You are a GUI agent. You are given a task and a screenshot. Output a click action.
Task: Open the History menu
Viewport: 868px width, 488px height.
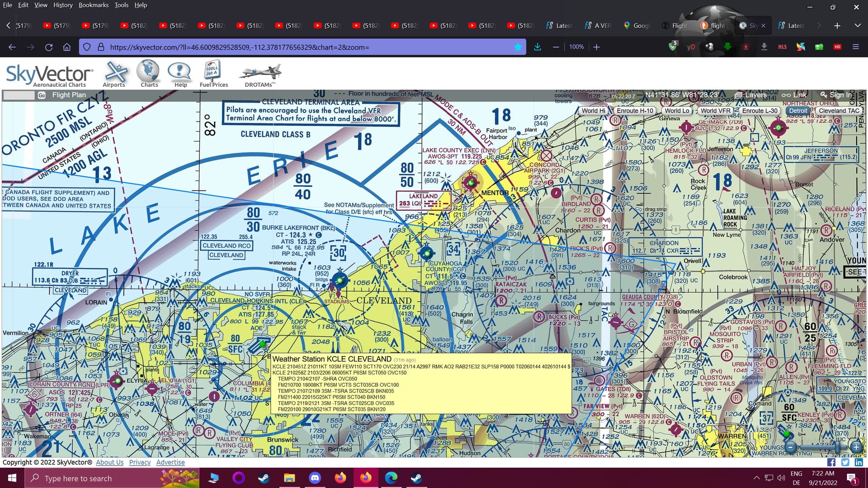tap(63, 5)
